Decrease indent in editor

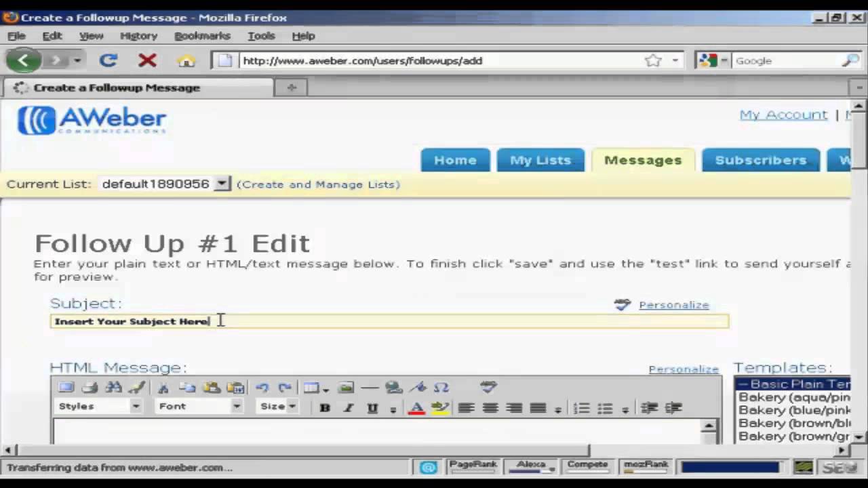(649, 407)
